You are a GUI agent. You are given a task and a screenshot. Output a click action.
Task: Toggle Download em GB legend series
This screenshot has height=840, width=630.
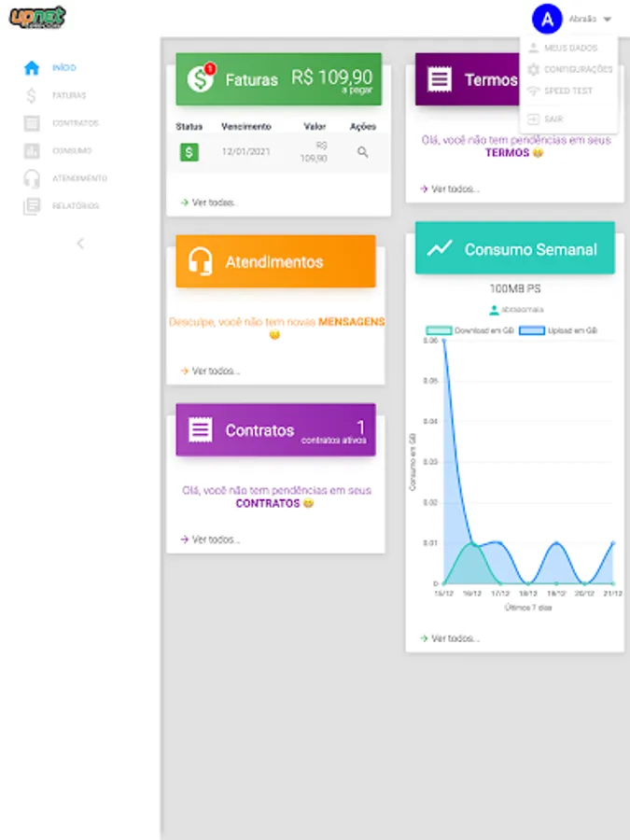click(x=469, y=330)
